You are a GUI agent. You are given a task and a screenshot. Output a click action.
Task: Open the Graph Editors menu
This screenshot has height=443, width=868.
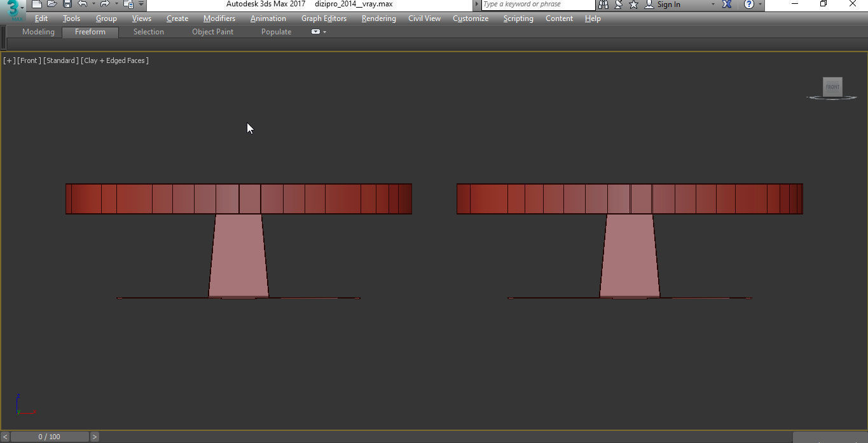point(324,18)
